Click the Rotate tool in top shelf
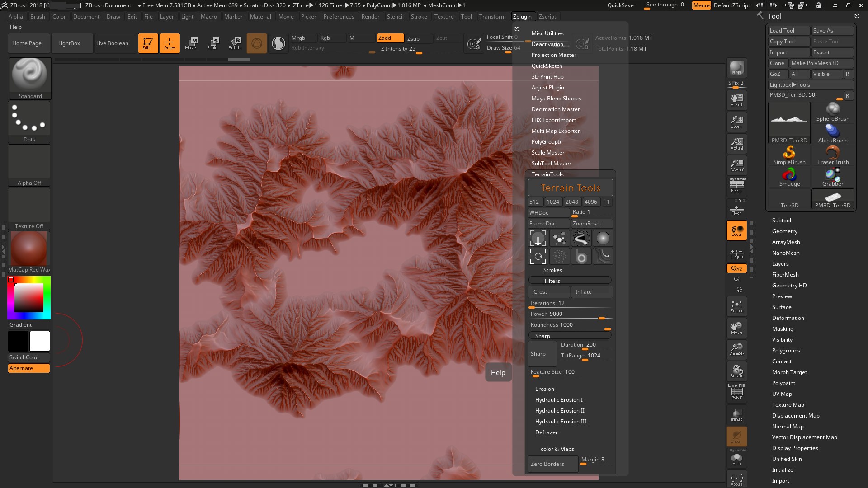Screen dimensions: 868x488 tap(235, 43)
